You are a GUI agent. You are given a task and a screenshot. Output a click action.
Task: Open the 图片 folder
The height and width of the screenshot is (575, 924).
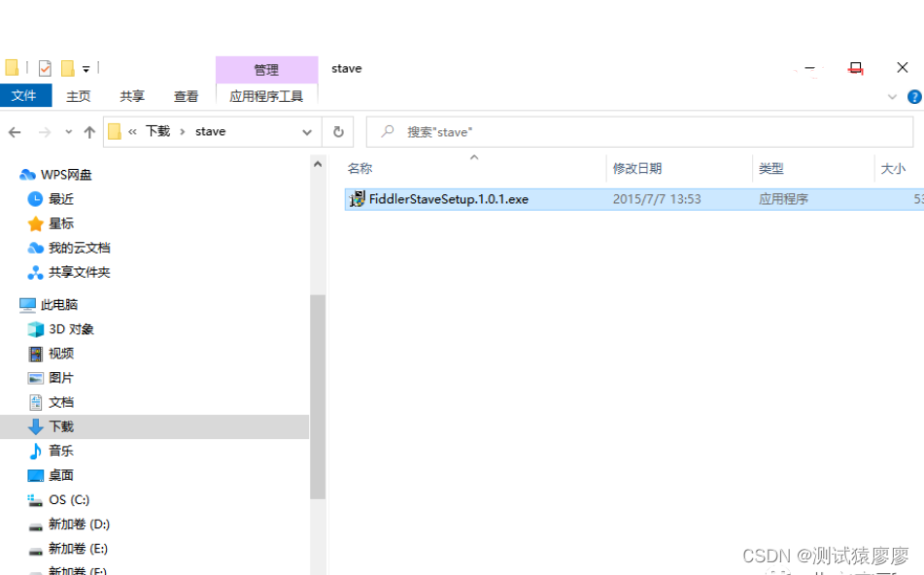tap(60, 378)
